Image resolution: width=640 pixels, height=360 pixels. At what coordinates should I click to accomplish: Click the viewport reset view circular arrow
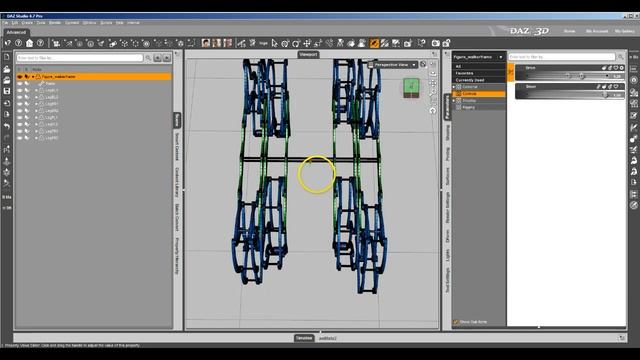(433, 111)
